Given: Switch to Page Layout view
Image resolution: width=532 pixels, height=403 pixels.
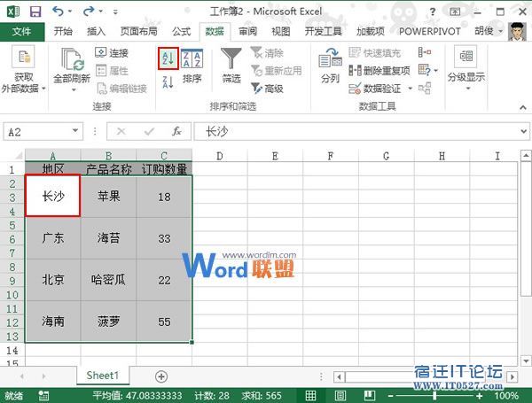Looking at the screenshot, I should coord(340,396).
